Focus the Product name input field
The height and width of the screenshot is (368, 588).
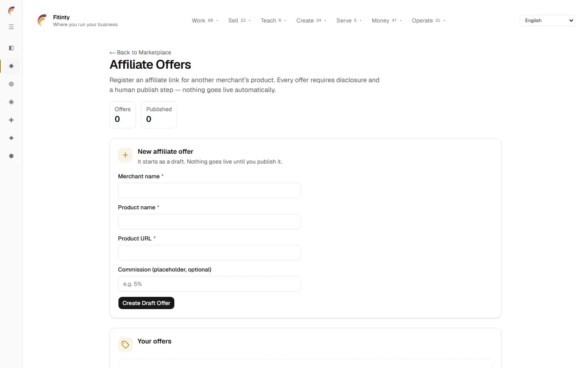click(209, 222)
